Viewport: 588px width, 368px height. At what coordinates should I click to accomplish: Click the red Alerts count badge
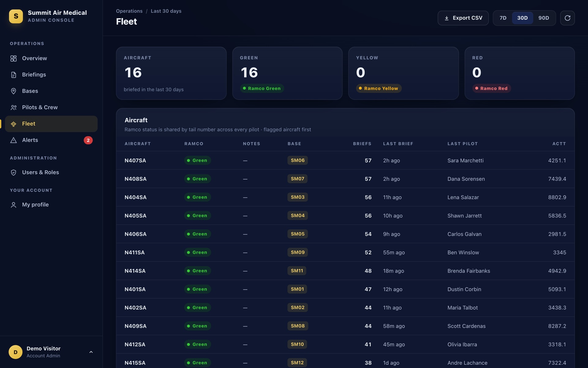coord(88,140)
